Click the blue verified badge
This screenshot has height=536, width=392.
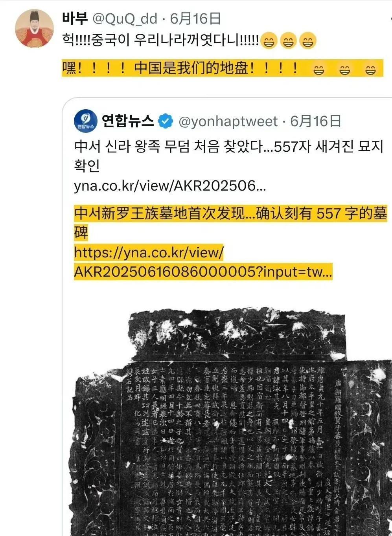[x=166, y=121]
